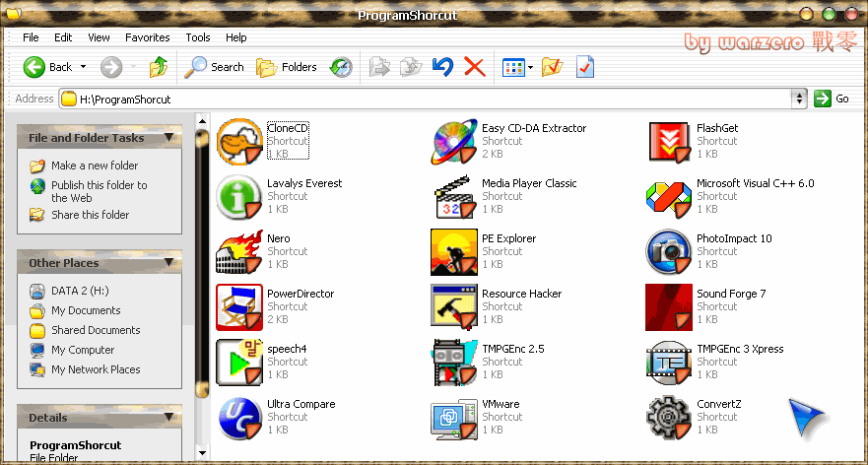Click the Back button
This screenshot has width=868, height=465.
pyautogui.click(x=48, y=67)
